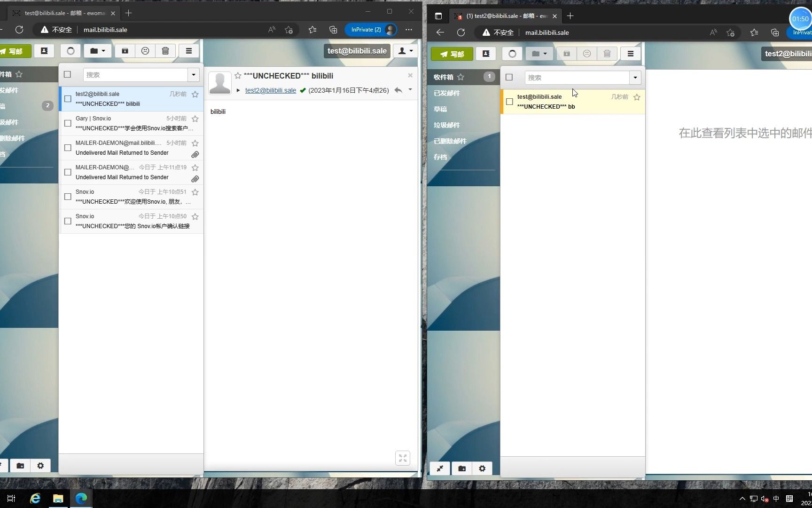Open the Undelivered Mail 上午11点19 message
This screenshot has height=508, width=812.
[131, 172]
